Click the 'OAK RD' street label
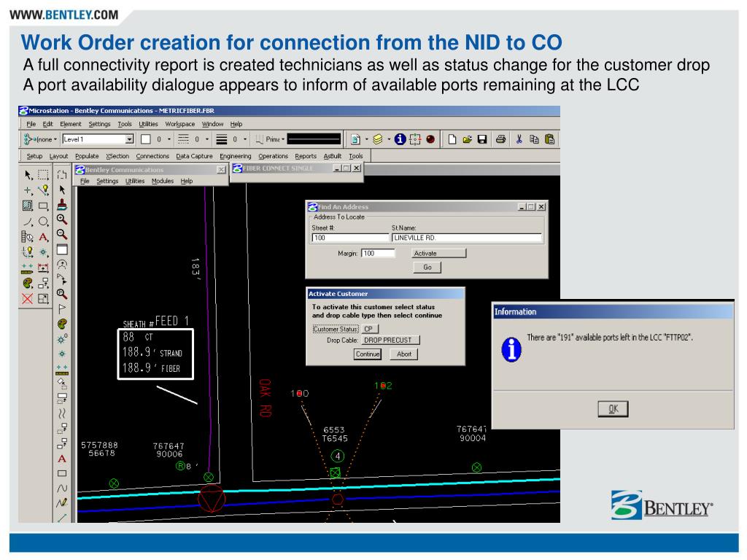Image resolution: width=747 pixels, height=560 pixels. 266,398
